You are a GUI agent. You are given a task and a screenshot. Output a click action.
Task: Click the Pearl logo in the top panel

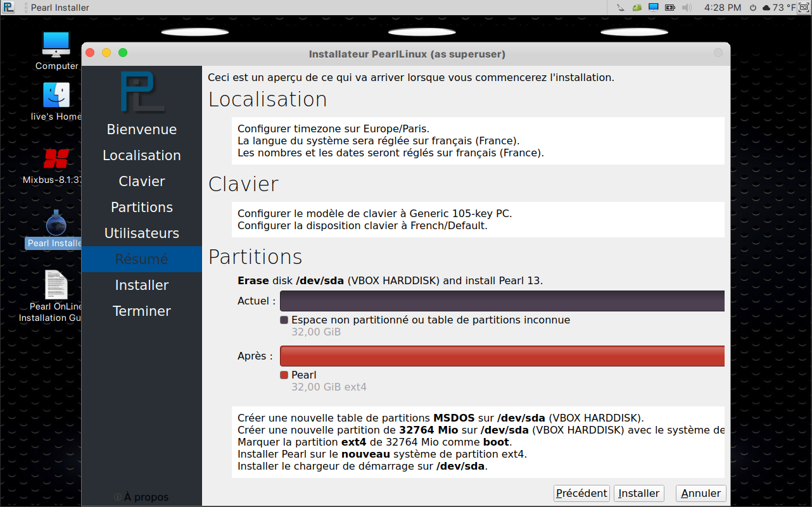[x=8, y=8]
